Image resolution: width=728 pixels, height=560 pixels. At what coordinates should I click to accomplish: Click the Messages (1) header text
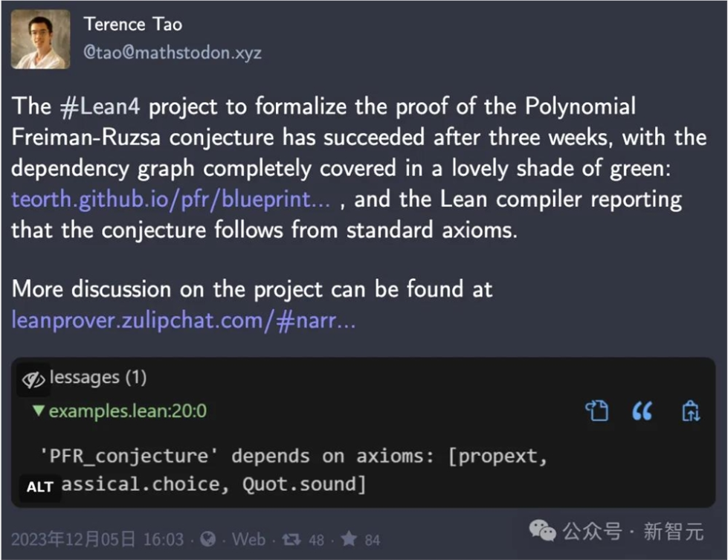[x=97, y=378]
